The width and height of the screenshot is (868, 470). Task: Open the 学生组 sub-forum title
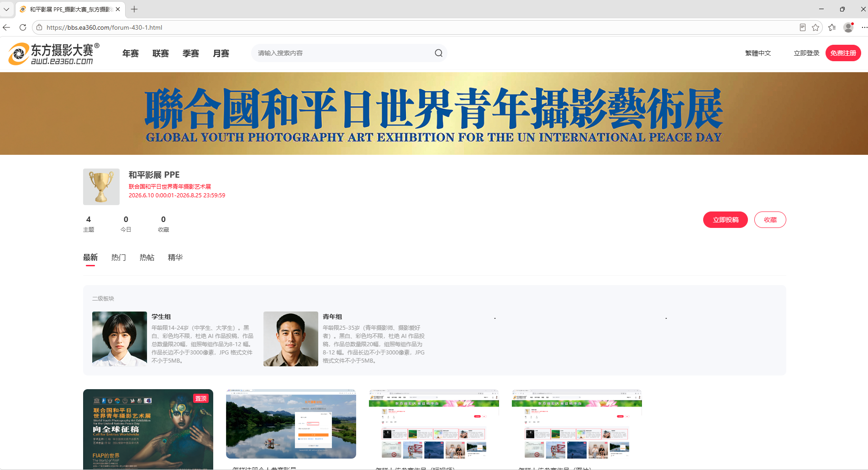pos(161,317)
